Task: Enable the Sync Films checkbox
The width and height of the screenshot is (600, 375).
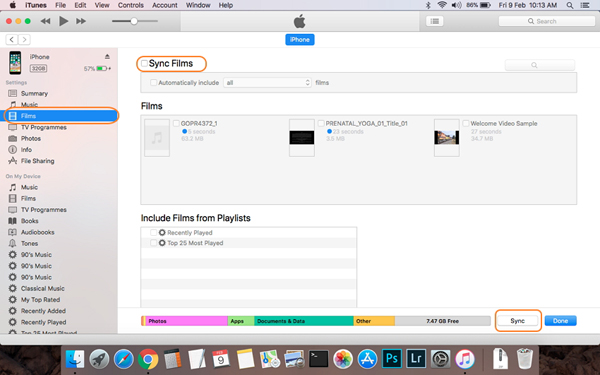Action: click(144, 64)
